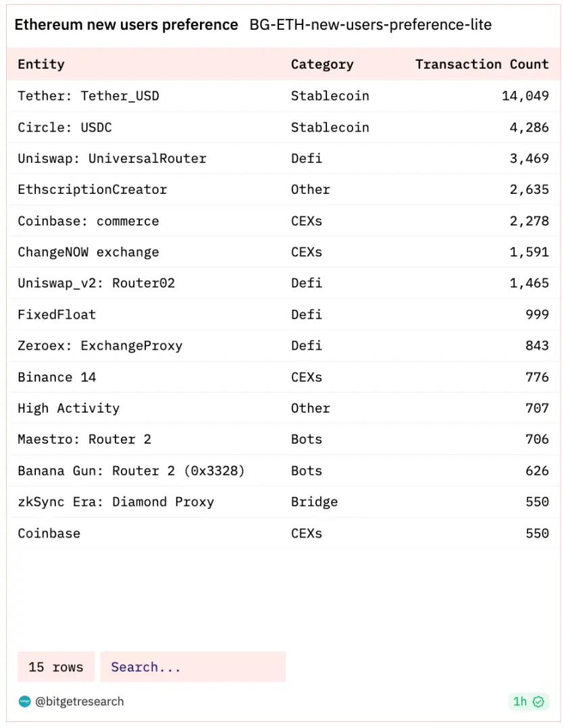Open the @bitgetresearch author link
The width and height of the screenshot is (564, 728).
[x=80, y=702]
